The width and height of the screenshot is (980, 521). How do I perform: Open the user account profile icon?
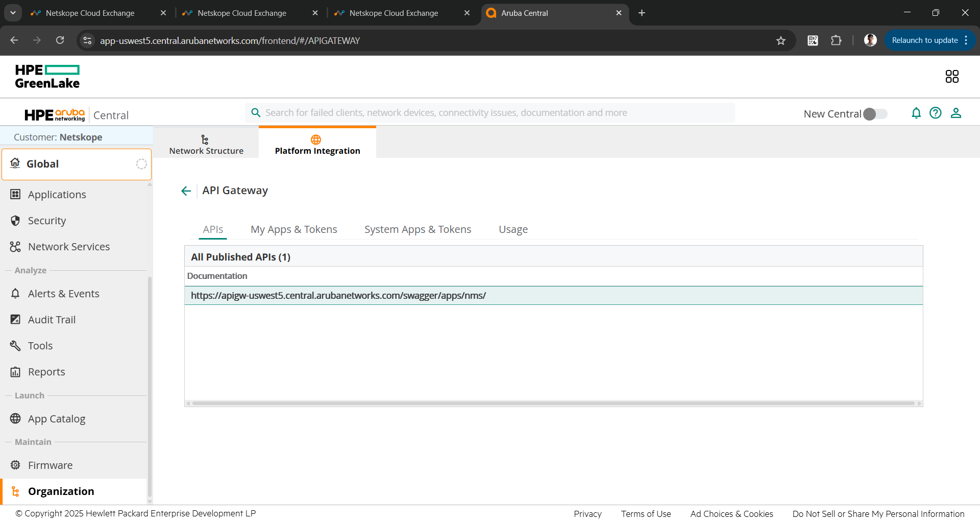[956, 113]
